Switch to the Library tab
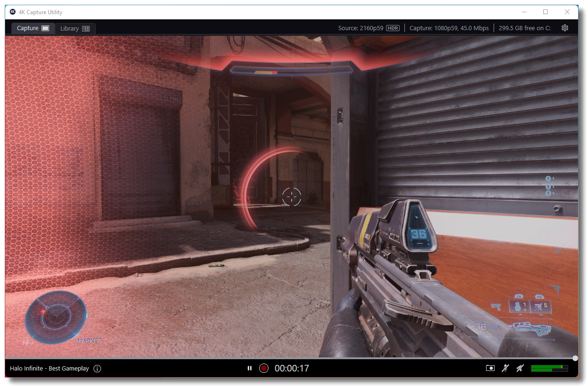The width and height of the screenshot is (588, 387). point(70,28)
